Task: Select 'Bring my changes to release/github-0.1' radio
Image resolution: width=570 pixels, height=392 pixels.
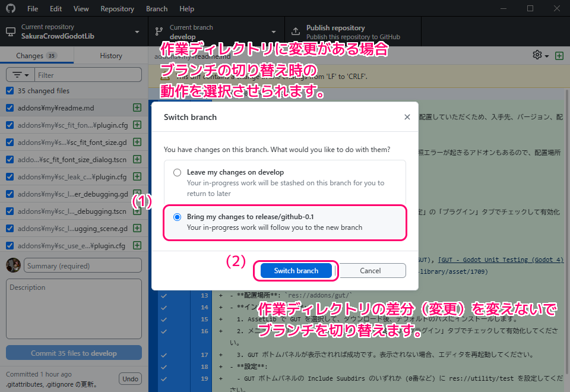Action: coord(177,217)
